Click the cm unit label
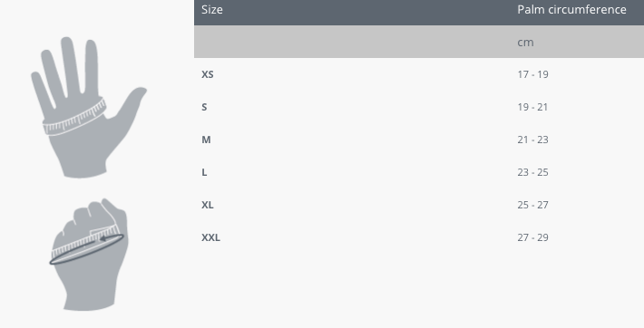644x328 pixels. (525, 43)
